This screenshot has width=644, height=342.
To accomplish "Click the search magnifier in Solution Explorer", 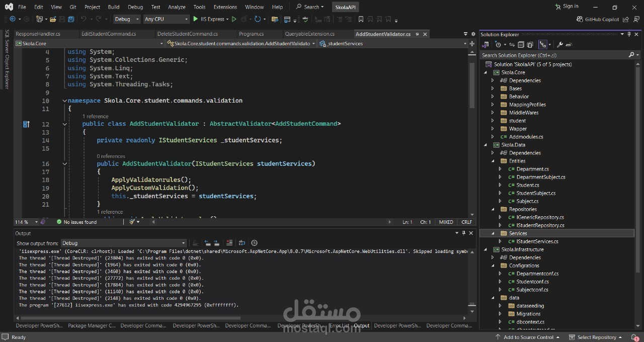I will pyautogui.click(x=631, y=55).
